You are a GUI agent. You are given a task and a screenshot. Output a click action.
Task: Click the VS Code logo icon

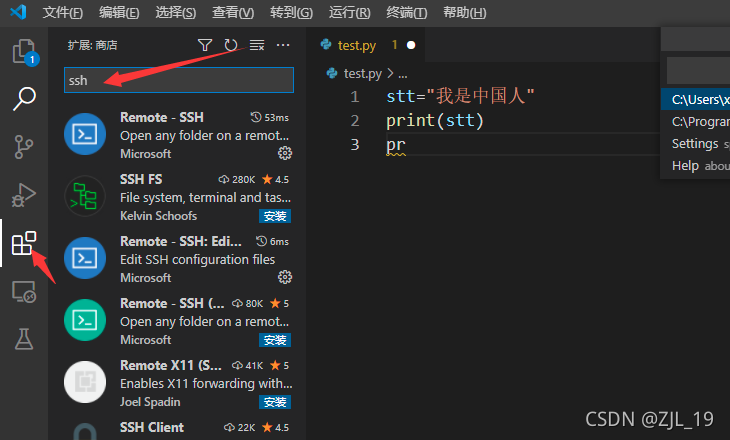18,12
